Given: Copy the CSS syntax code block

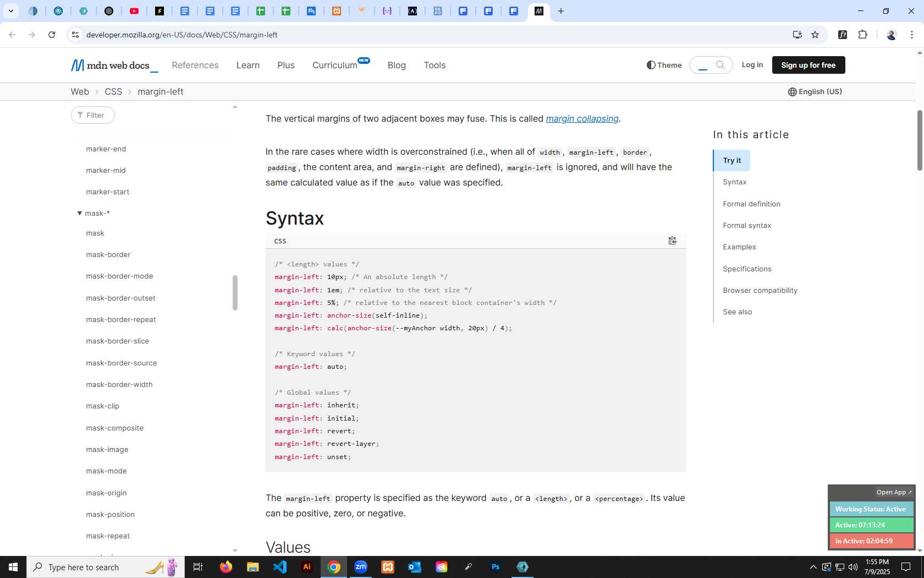Looking at the screenshot, I should (672, 241).
